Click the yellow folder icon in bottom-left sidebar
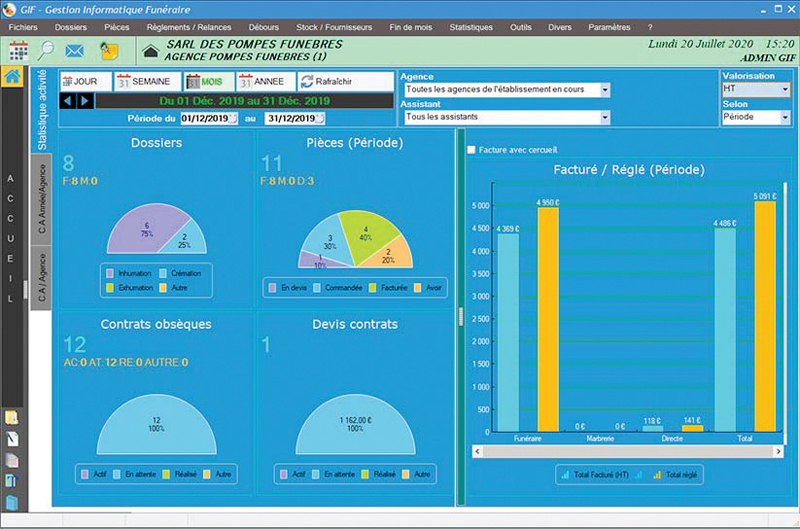Viewport: 800px width, 529px height. (x=12, y=418)
